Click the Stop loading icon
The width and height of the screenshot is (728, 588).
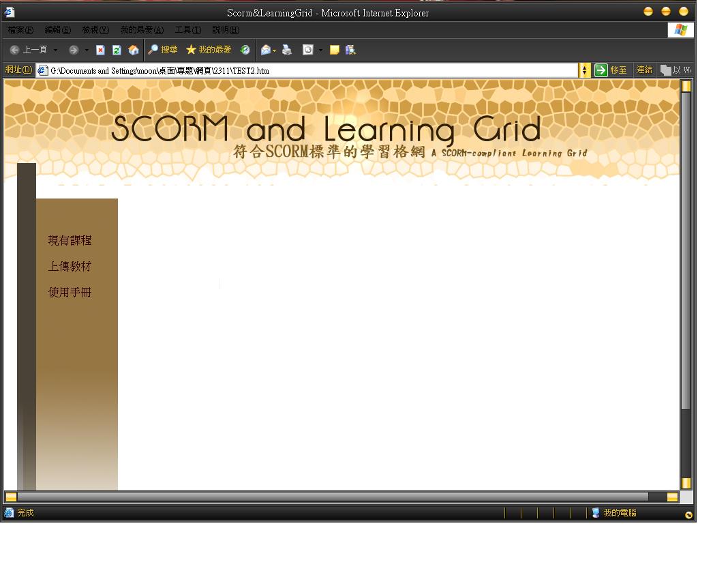tap(100, 50)
